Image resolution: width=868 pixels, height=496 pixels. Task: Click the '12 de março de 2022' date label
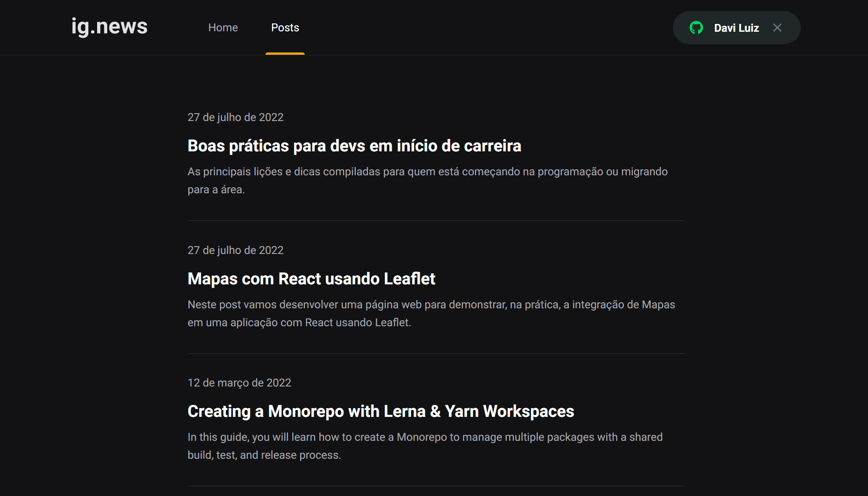click(239, 382)
